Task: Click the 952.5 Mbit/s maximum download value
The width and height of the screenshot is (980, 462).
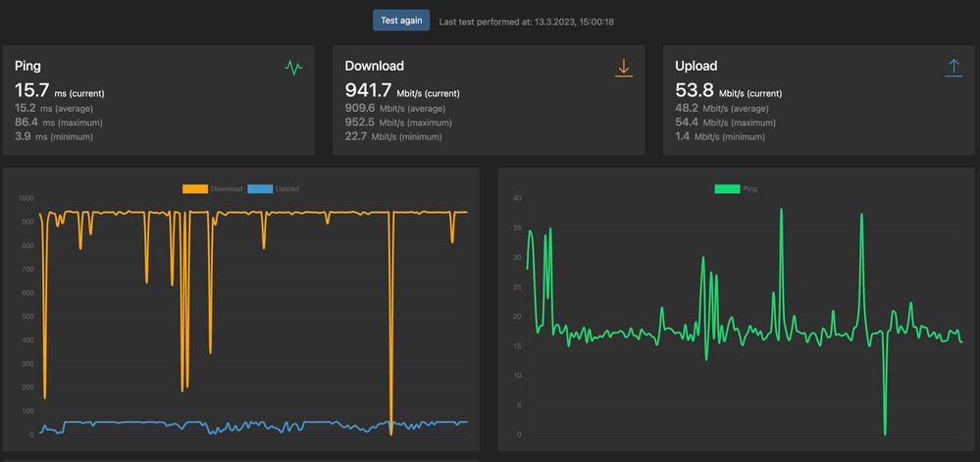Action: (x=398, y=123)
